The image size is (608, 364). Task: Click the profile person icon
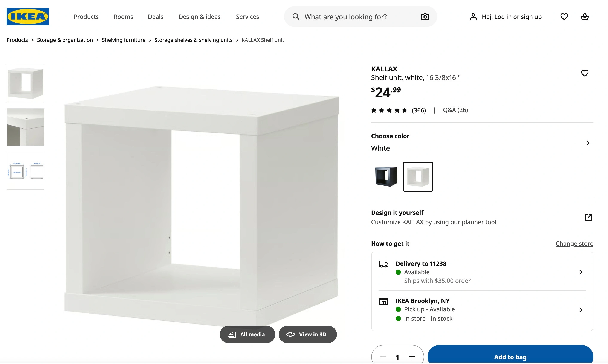tap(473, 17)
